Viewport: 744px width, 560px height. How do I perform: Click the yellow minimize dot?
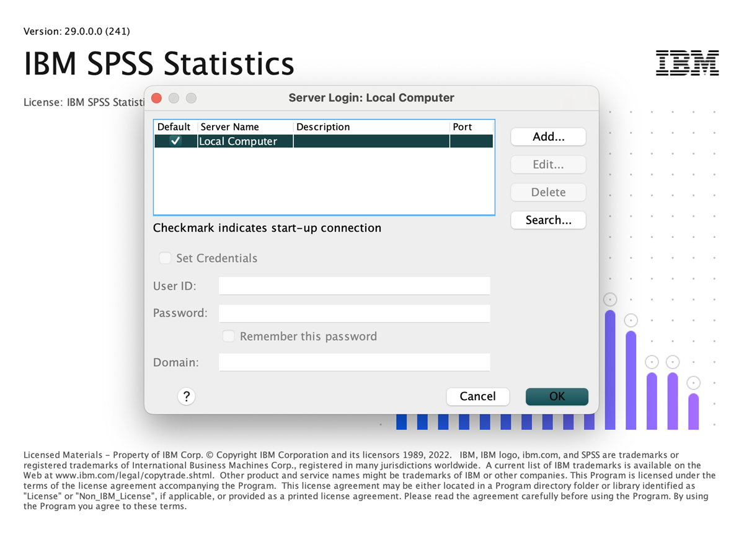tap(174, 98)
